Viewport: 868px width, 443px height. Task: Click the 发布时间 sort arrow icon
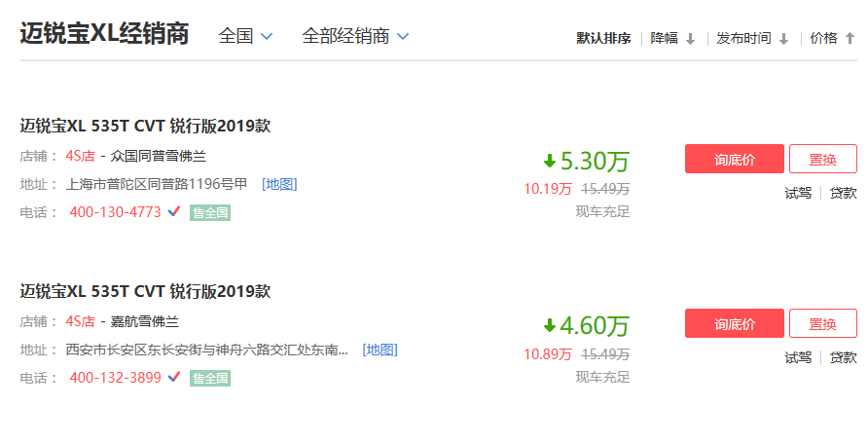(x=783, y=39)
